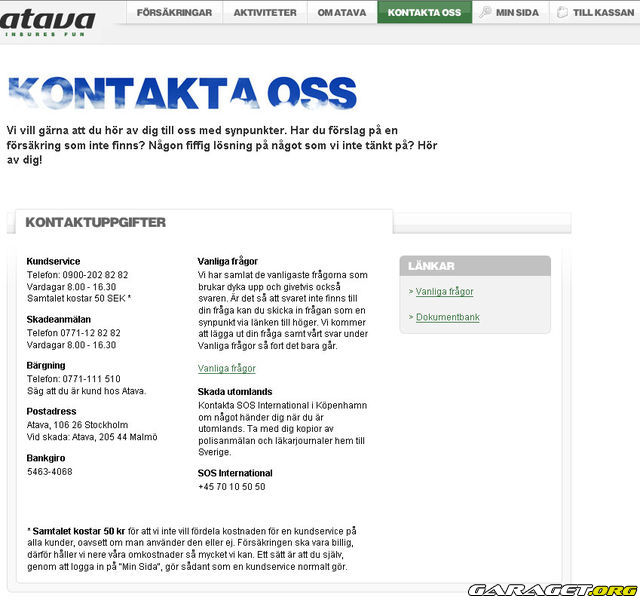Image resolution: width=640 pixels, height=600 pixels.
Task: Click the Kundservice phone number 0900-202 82 82
Action: (x=94, y=274)
